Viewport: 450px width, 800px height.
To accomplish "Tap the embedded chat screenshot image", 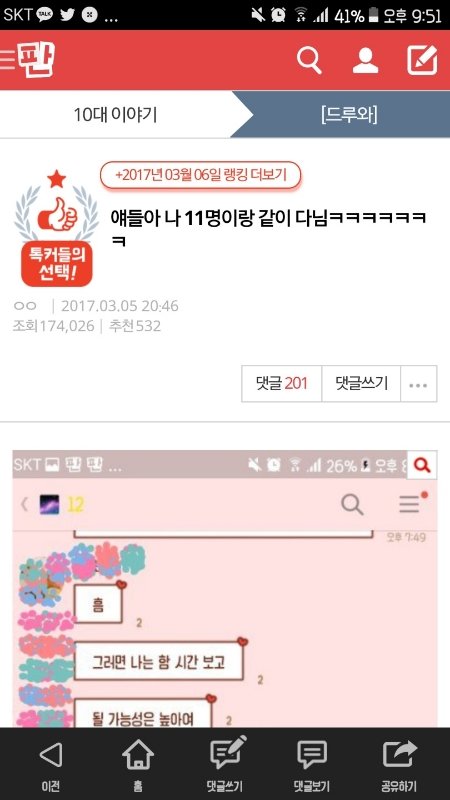I will click(225, 589).
